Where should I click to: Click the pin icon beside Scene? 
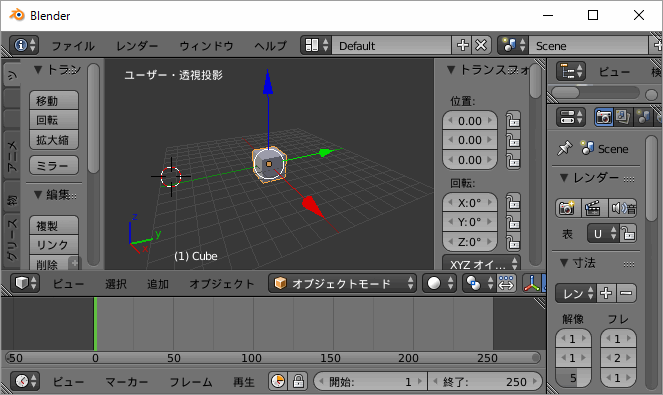tap(564, 148)
